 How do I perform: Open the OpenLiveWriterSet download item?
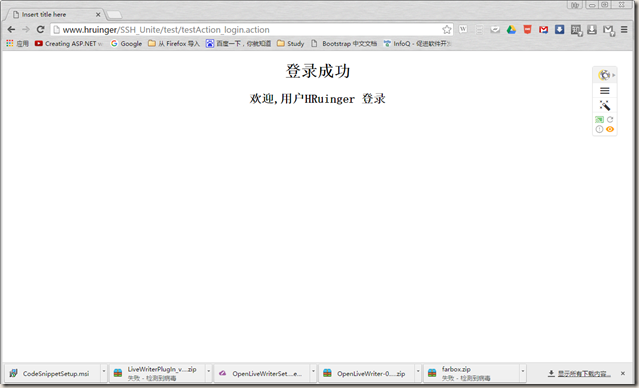pos(262,373)
